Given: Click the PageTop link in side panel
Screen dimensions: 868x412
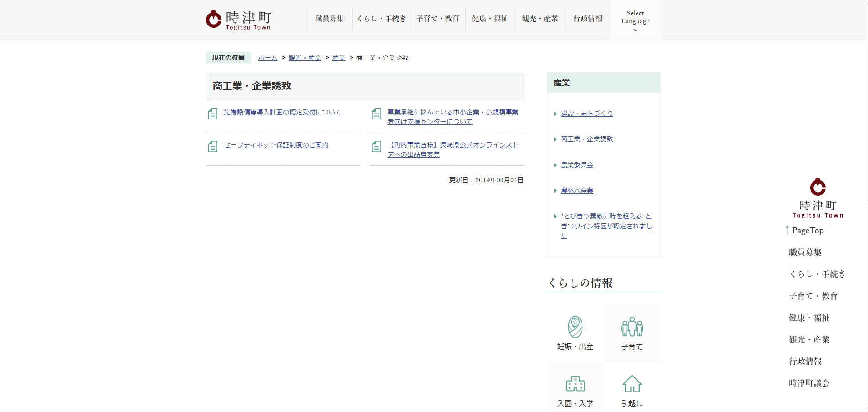Looking at the screenshot, I should pyautogui.click(x=808, y=230).
